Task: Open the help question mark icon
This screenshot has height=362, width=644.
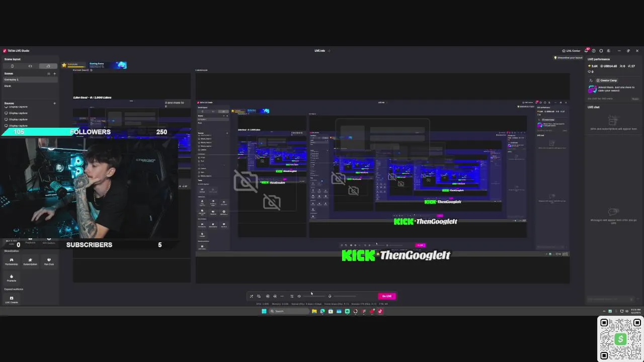Action: pyautogui.click(x=594, y=51)
